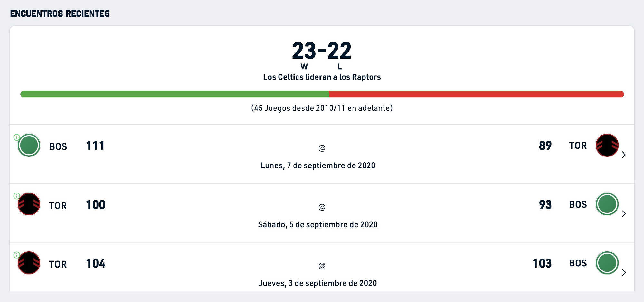The image size is (644, 302).
Task: Open game dated Sábado, 5 de septiembre de 2020
Action: coord(318,224)
